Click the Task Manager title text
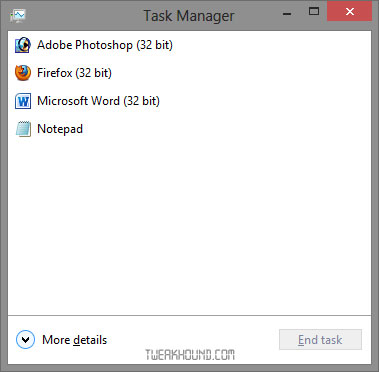The image size is (379, 372). pos(189,16)
